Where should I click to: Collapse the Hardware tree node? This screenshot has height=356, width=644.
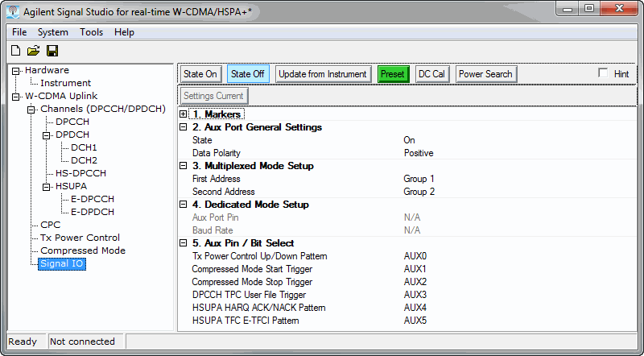(15, 71)
